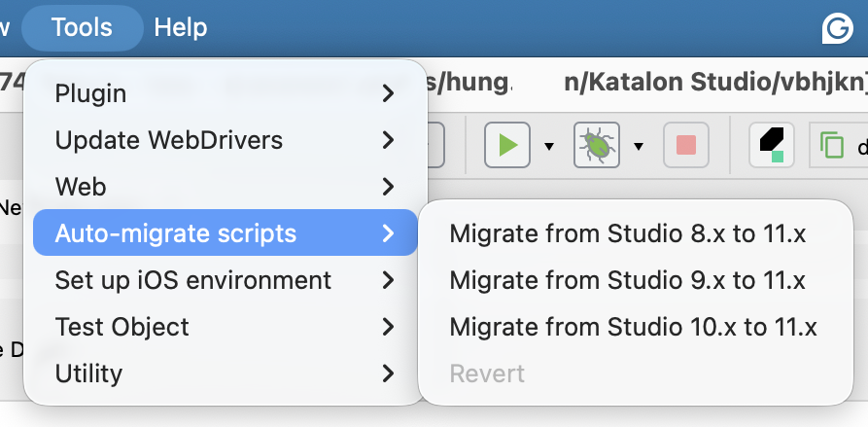The image size is (868, 427).
Task: Open the Update WebDrivers submenu
Action: [x=225, y=140]
